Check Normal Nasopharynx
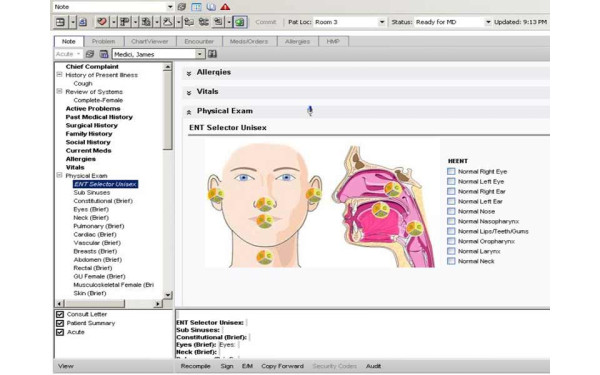The image size is (600, 375). (x=451, y=221)
